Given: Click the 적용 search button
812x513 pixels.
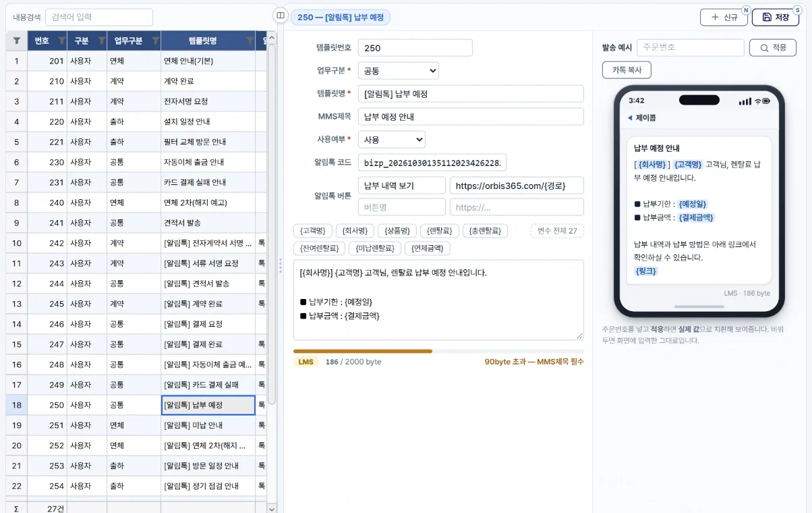Looking at the screenshot, I should click(x=773, y=48).
